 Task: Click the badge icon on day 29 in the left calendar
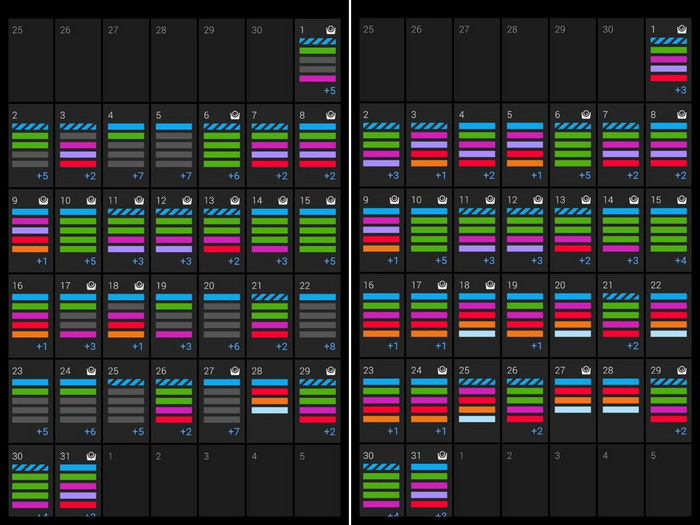(x=331, y=371)
